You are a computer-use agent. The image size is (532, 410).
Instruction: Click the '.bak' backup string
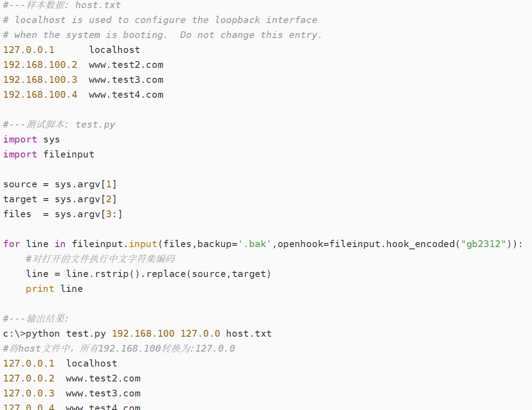[255, 244]
